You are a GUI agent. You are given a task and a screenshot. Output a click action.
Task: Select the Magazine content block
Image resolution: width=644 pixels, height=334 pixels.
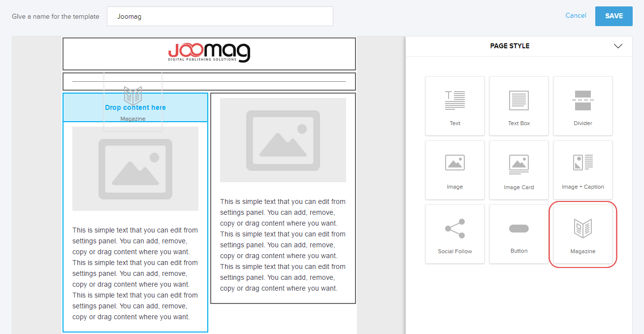[x=582, y=234]
